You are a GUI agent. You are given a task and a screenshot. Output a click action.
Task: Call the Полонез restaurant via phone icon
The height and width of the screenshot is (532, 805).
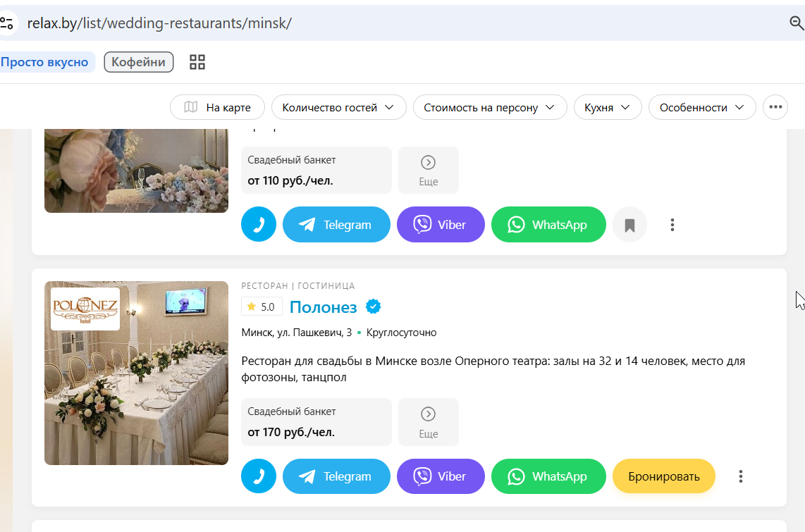click(259, 476)
